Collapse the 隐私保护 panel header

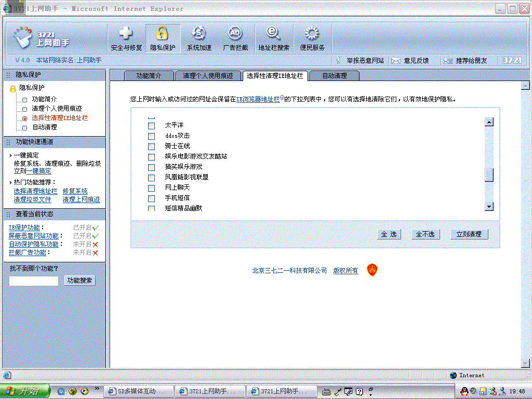click(x=54, y=75)
